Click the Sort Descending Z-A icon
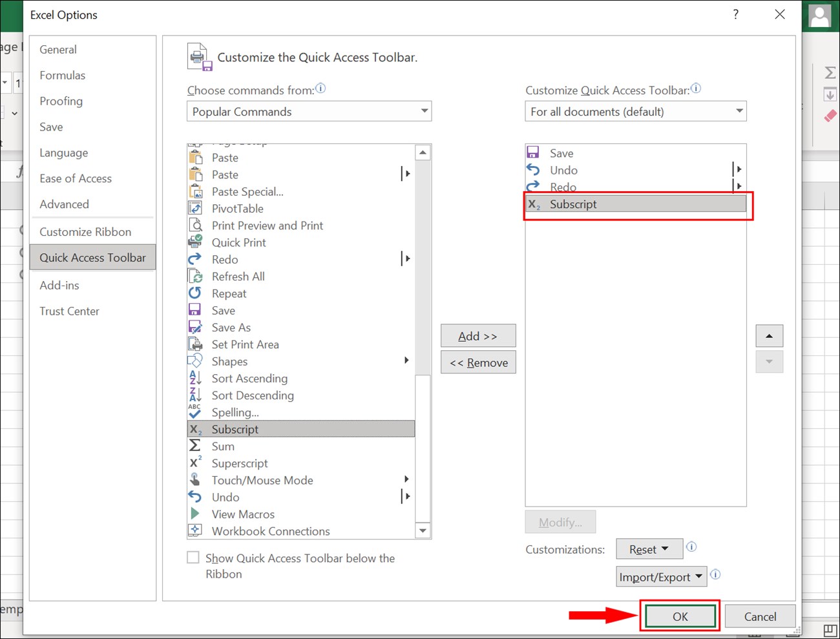The height and width of the screenshot is (639, 840). point(195,394)
